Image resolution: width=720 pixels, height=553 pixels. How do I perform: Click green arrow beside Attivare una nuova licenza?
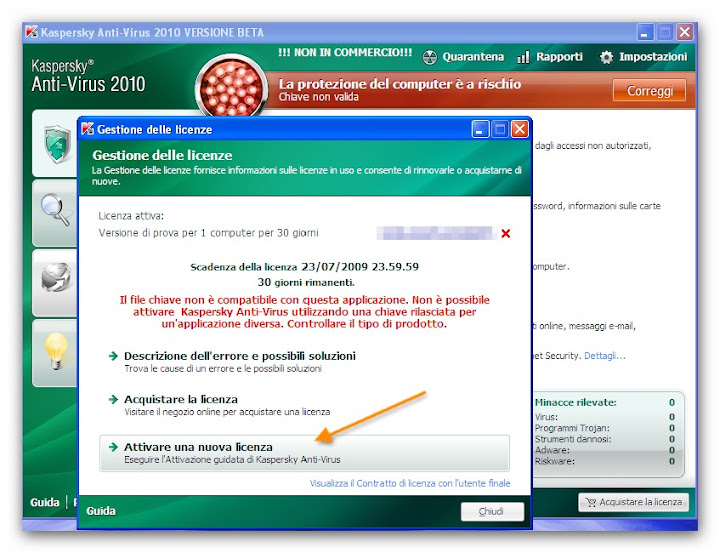pyautogui.click(x=113, y=447)
